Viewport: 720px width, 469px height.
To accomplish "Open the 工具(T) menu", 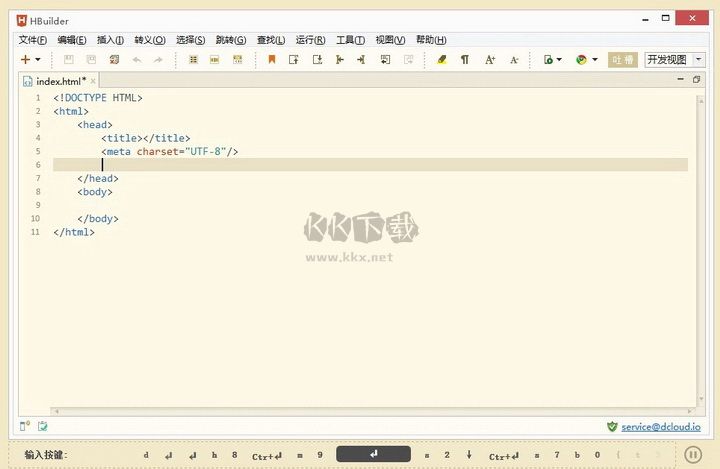I will point(350,40).
